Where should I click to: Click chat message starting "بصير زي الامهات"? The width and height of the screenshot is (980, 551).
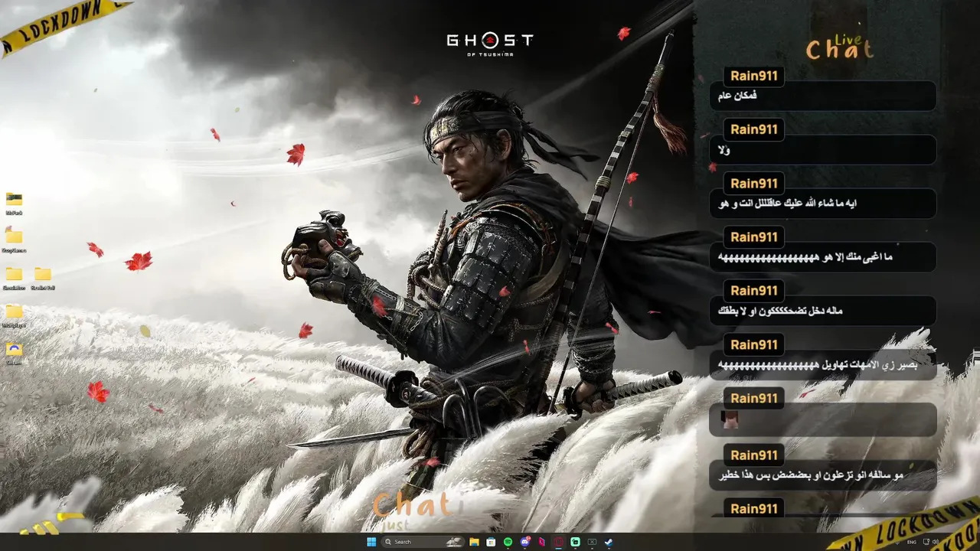point(817,365)
